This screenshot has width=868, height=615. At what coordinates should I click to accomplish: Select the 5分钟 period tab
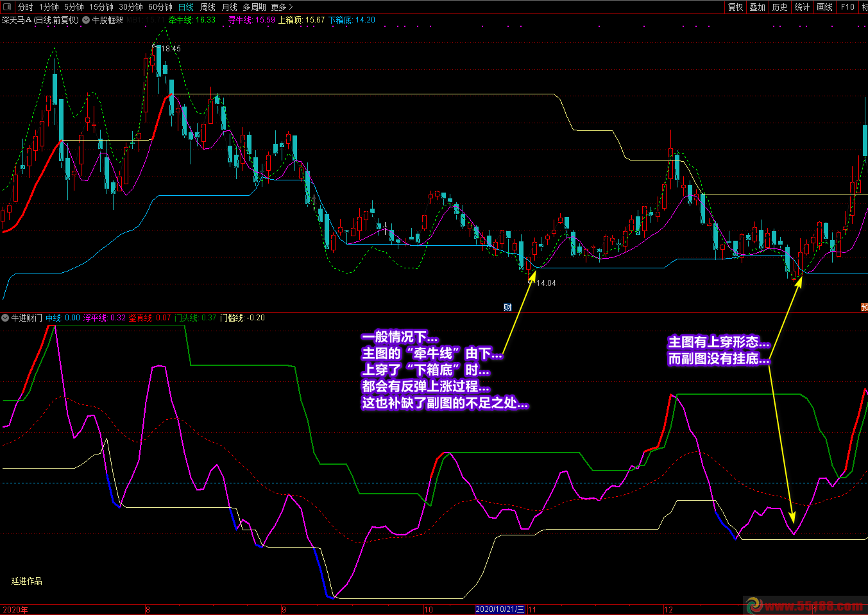pyautogui.click(x=74, y=7)
